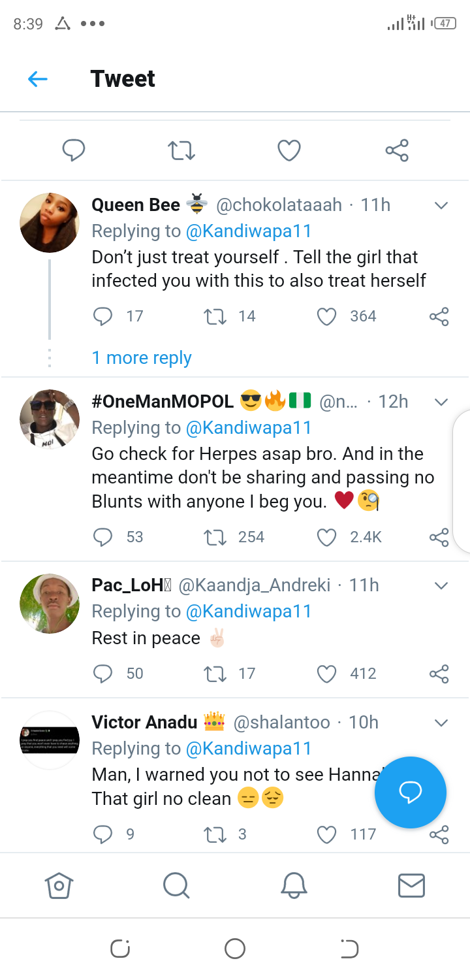Like Pac_LoH's "Rest in peace" reply

click(326, 674)
